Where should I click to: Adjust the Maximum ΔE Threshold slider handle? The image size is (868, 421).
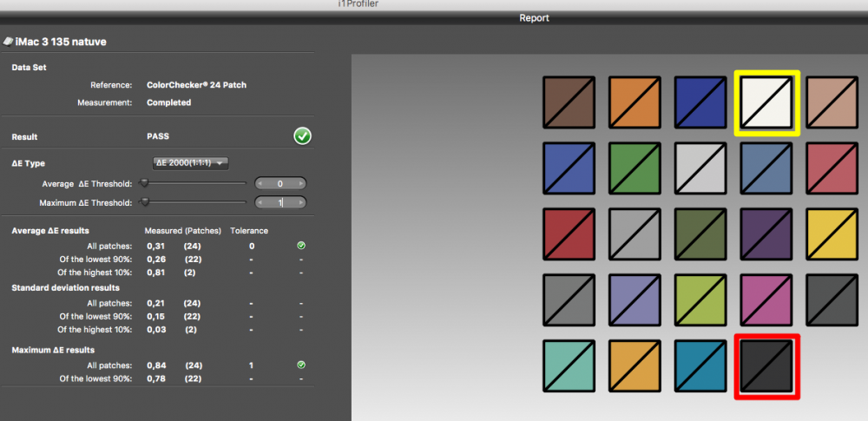point(144,203)
